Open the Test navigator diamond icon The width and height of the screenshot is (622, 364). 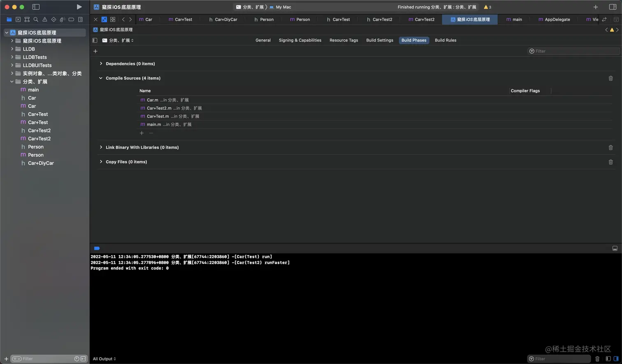(53, 19)
